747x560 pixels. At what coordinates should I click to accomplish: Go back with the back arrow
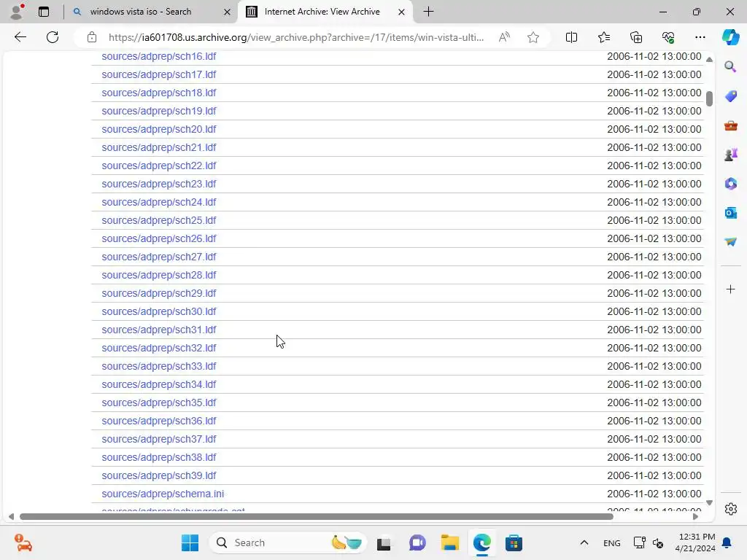click(20, 37)
